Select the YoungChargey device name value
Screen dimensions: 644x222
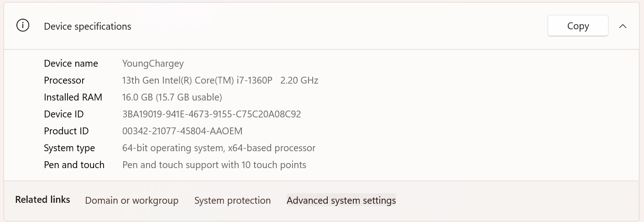point(153,63)
